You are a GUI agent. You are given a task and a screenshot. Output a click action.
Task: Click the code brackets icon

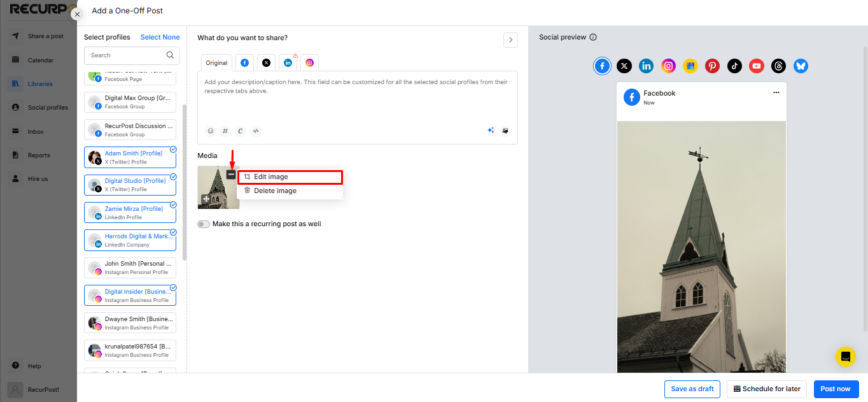click(x=256, y=131)
